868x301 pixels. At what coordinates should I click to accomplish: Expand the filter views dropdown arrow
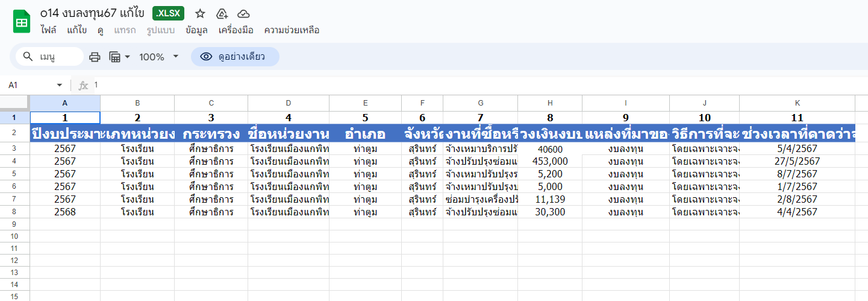(x=127, y=57)
